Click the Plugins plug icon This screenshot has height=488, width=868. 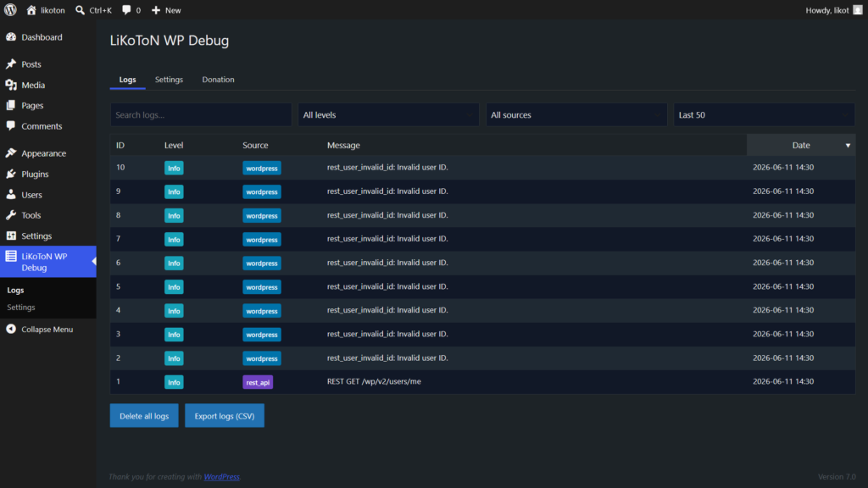coord(11,174)
